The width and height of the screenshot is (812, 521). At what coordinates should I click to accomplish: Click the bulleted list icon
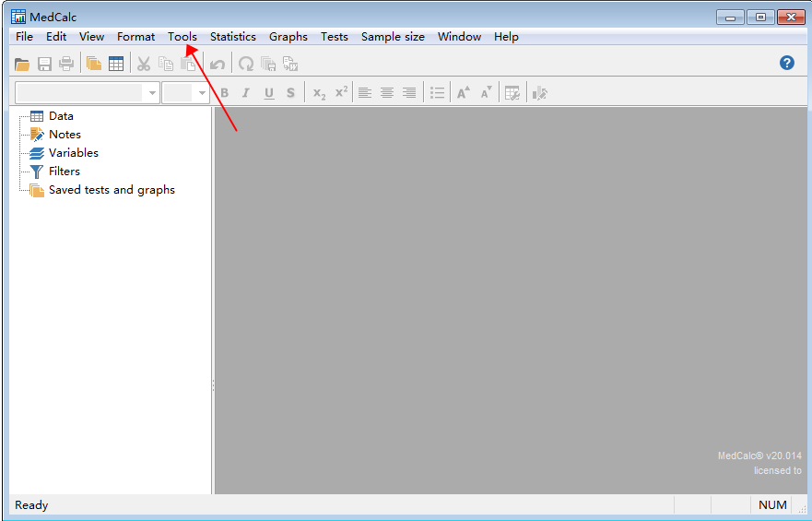438,93
